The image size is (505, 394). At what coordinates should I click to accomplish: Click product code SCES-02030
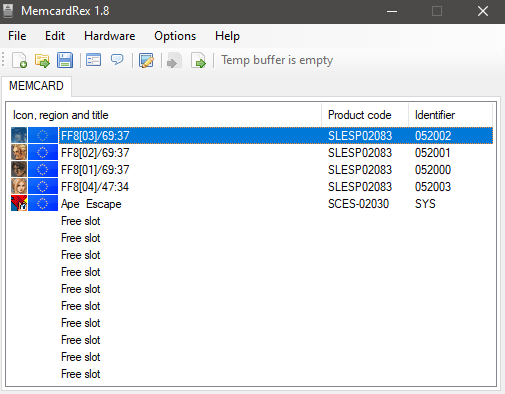click(358, 204)
